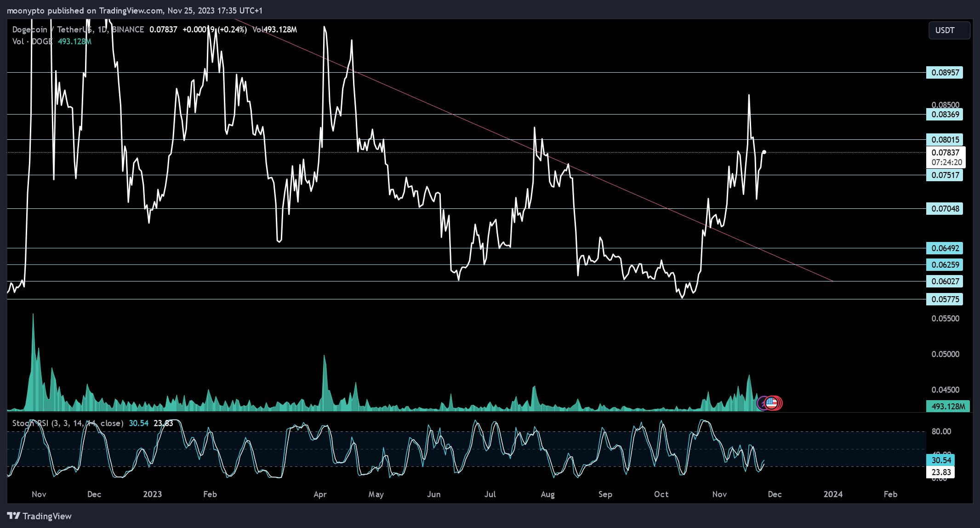Click the Stoch RSI indicator title
This screenshot has height=528, width=980.
coord(68,423)
